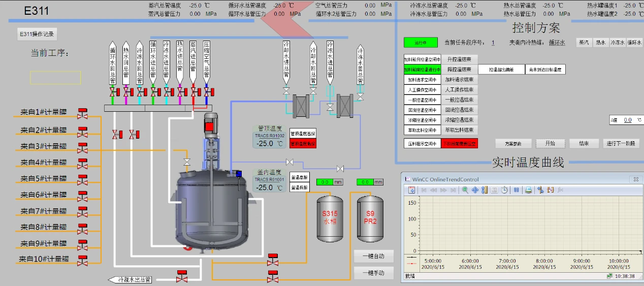Click the valve on 来自1#计量罐 line
644x286 pixels.
tap(82, 113)
